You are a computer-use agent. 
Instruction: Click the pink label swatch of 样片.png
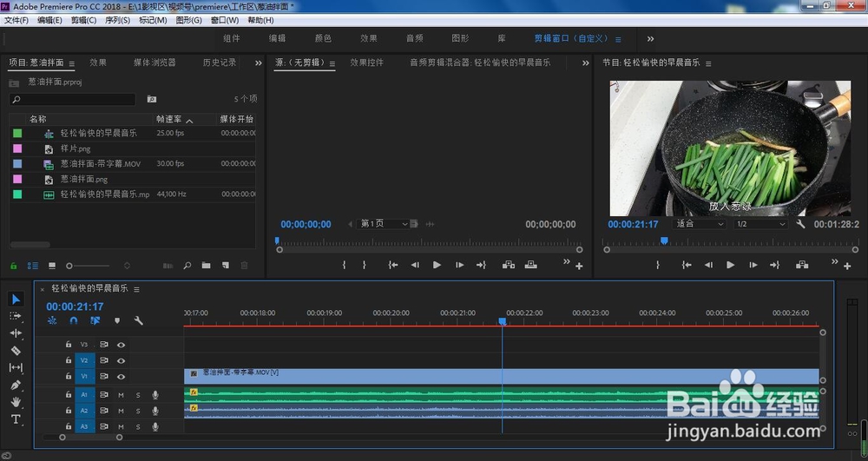pyautogui.click(x=17, y=148)
